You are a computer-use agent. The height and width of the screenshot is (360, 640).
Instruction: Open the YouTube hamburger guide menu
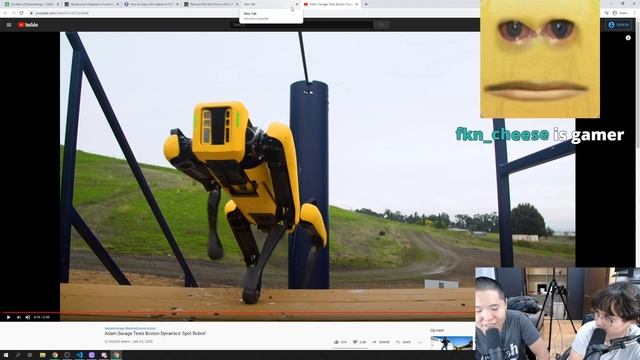coord(9,25)
